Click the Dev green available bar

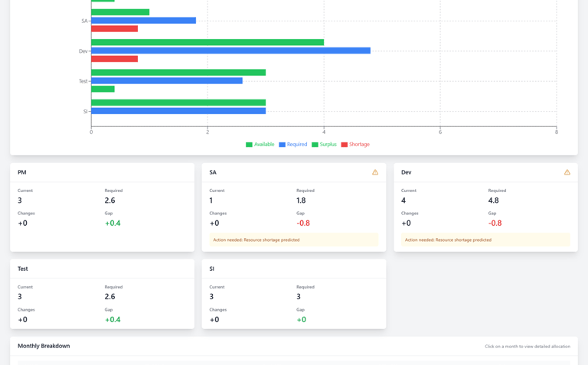pyautogui.click(x=207, y=42)
